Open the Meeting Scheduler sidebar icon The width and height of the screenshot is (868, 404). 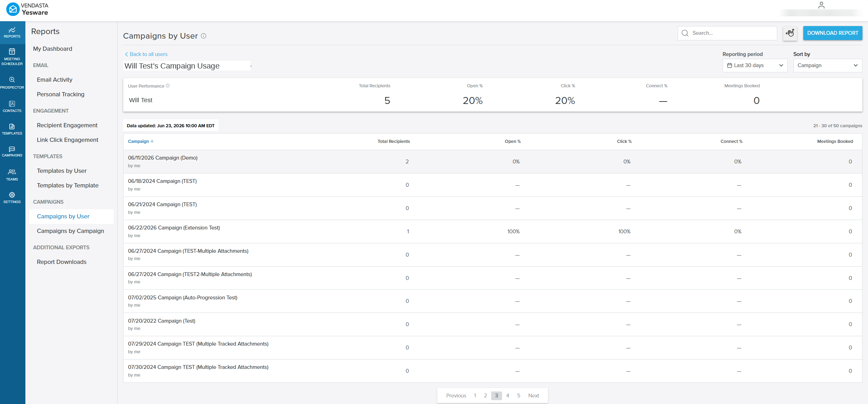[12, 57]
